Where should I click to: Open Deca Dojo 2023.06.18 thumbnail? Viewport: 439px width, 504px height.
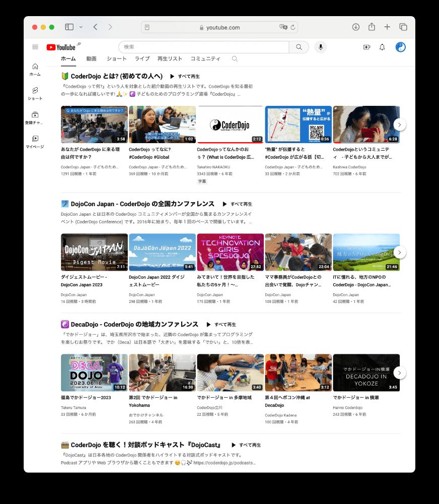point(94,372)
